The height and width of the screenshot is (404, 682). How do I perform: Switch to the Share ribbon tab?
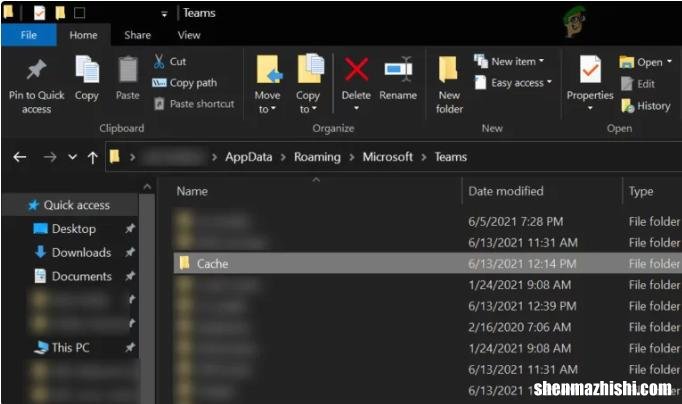point(137,35)
